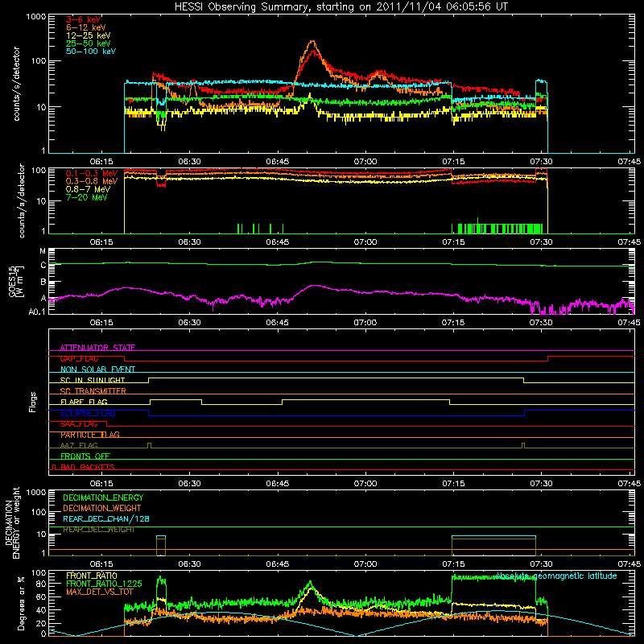The width and height of the screenshot is (644, 644).
Task: Select the red 3-6 keV legend label
Action: click(x=84, y=19)
